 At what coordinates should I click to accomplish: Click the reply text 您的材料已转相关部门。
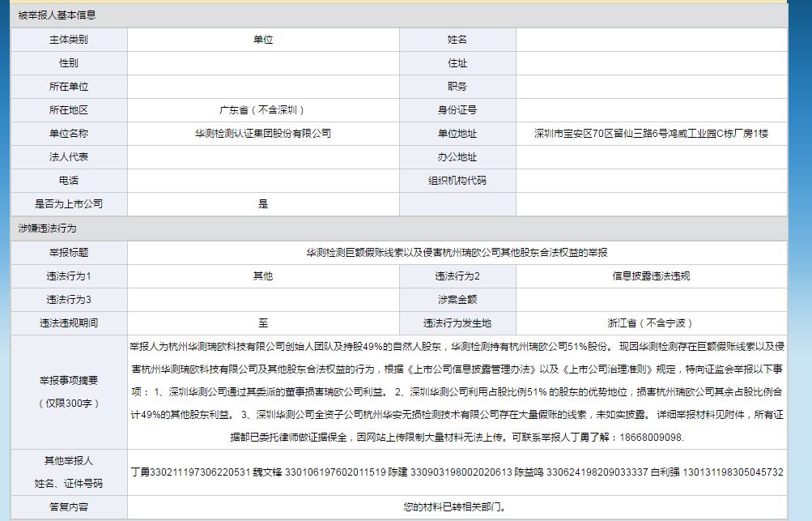click(457, 507)
